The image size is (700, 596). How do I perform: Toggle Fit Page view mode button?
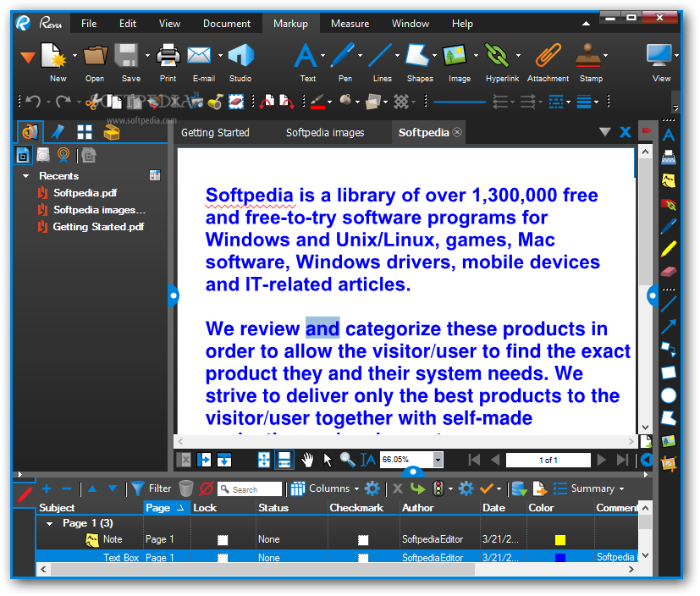[x=264, y=460]
